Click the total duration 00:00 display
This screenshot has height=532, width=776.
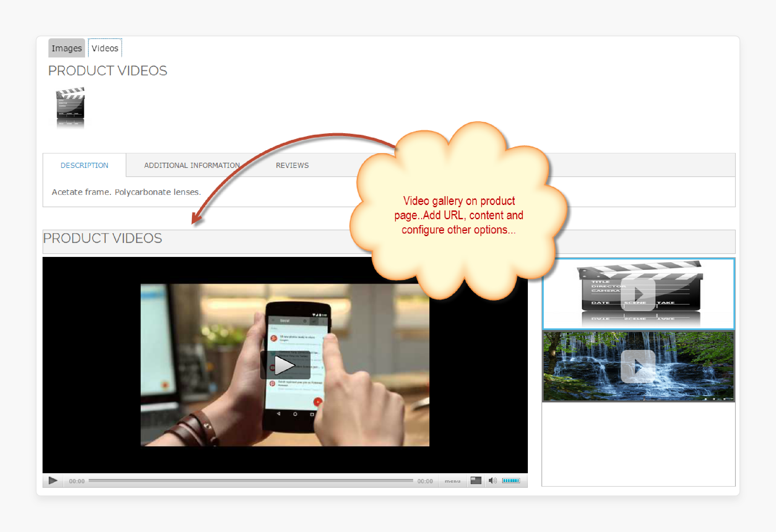tap(425, 481)
